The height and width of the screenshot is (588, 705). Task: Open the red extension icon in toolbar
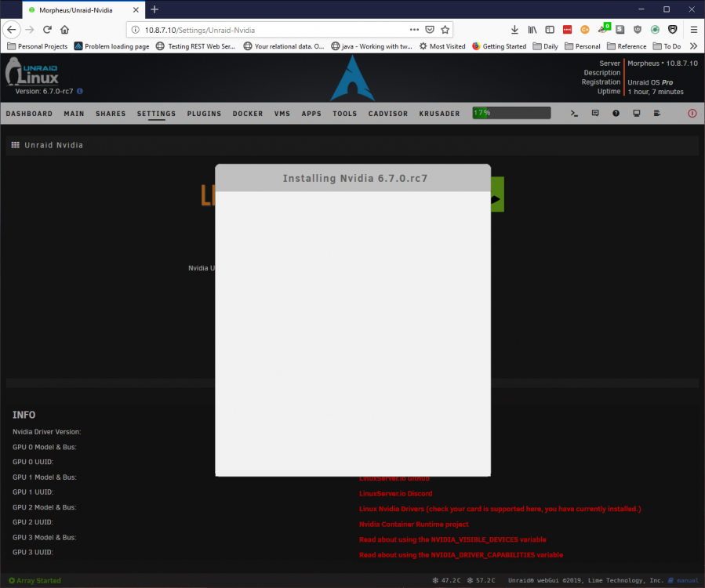coord(568,30)
